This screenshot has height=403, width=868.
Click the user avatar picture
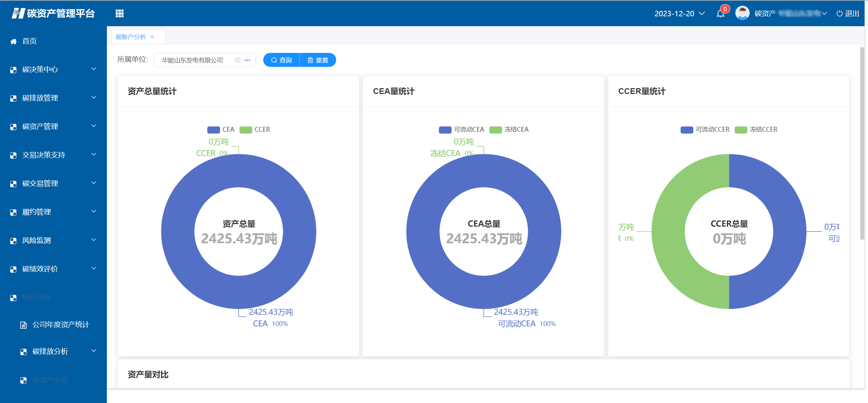(x=742, y=13)
